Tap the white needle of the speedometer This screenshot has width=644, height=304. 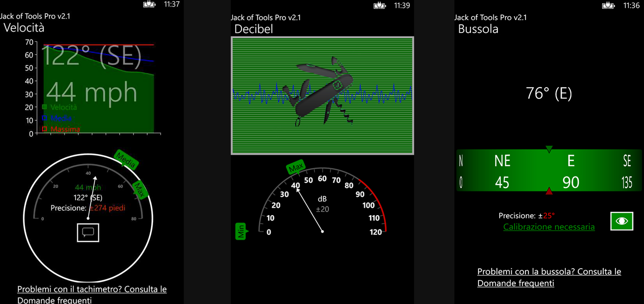click(x=92, y=197)
